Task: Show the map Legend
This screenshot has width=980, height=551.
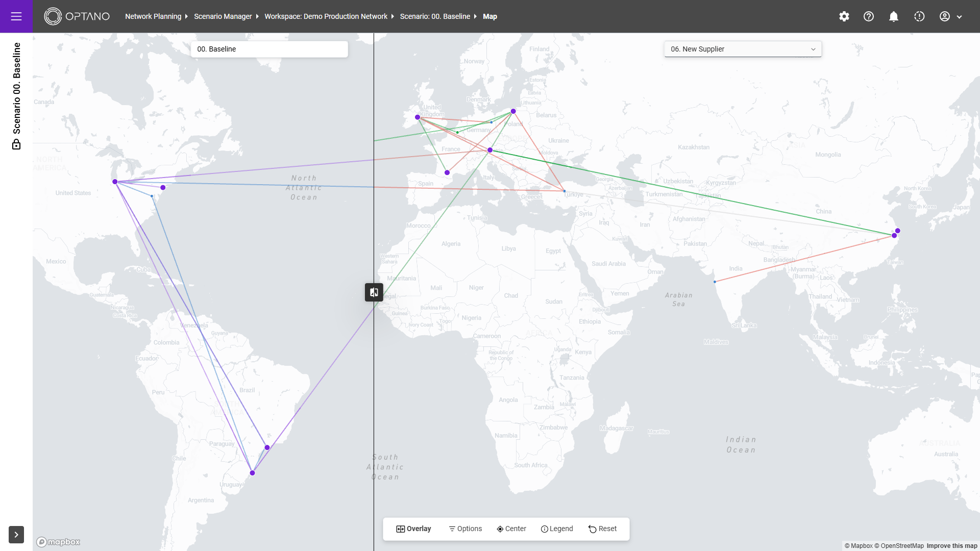Action: (557, 529)
